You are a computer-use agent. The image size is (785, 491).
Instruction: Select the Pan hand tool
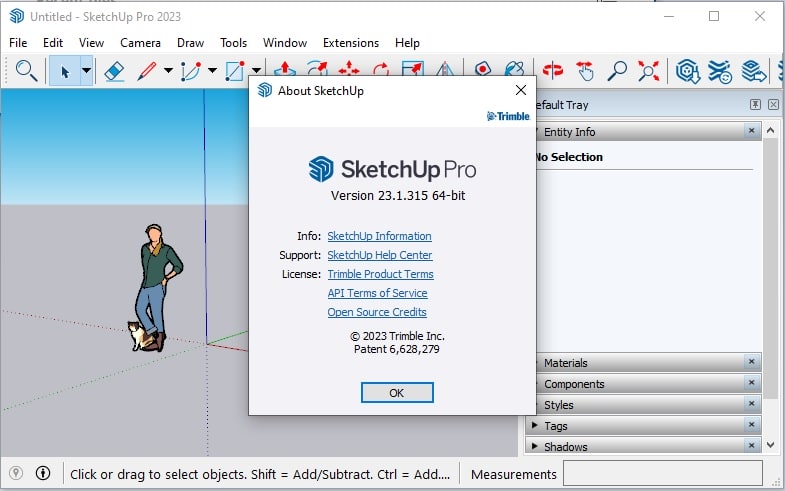click(x=585, y=71)
